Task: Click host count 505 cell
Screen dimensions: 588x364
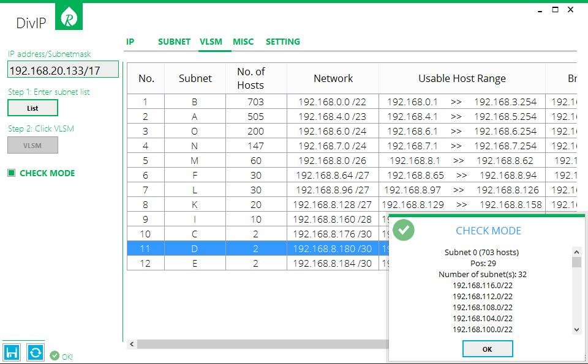Action: coord(256,116)
